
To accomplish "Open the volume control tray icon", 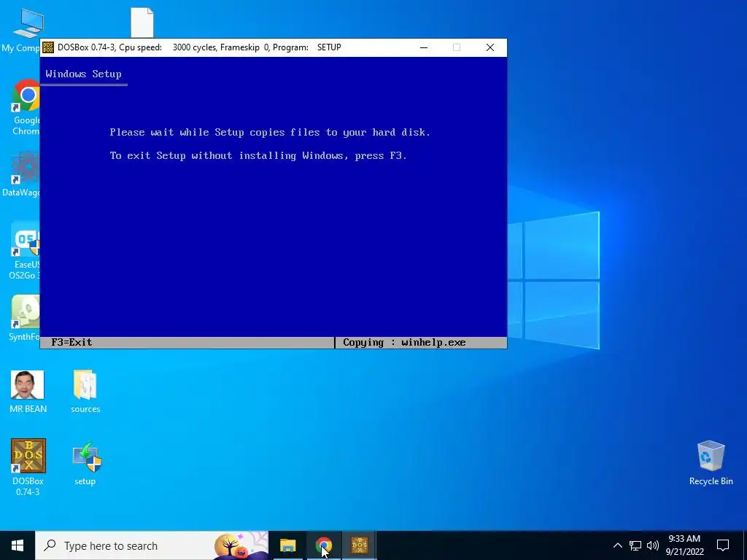I will pos(653,545).
